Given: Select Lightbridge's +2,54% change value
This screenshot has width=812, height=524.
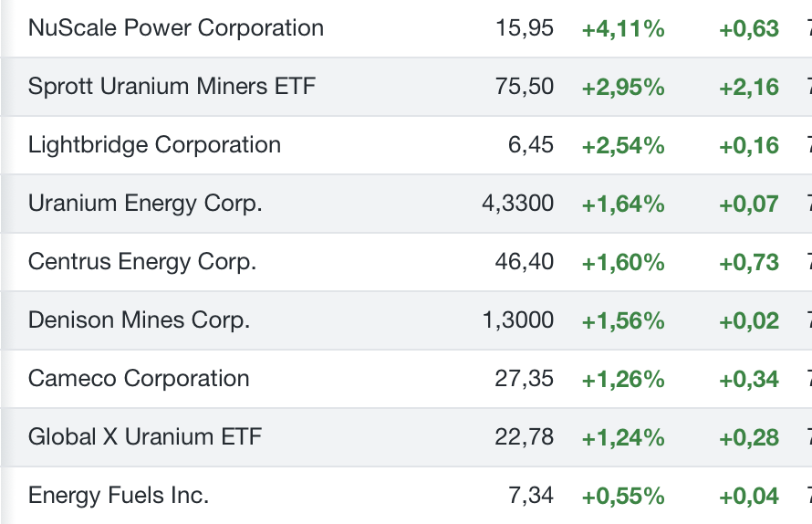Looking at the screenshot, I should (623, 146).
